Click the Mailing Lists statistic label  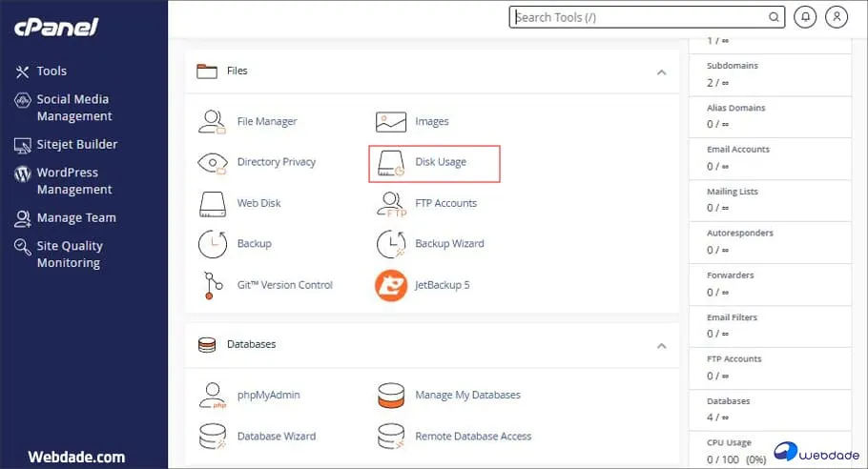[x=733, y=192]
